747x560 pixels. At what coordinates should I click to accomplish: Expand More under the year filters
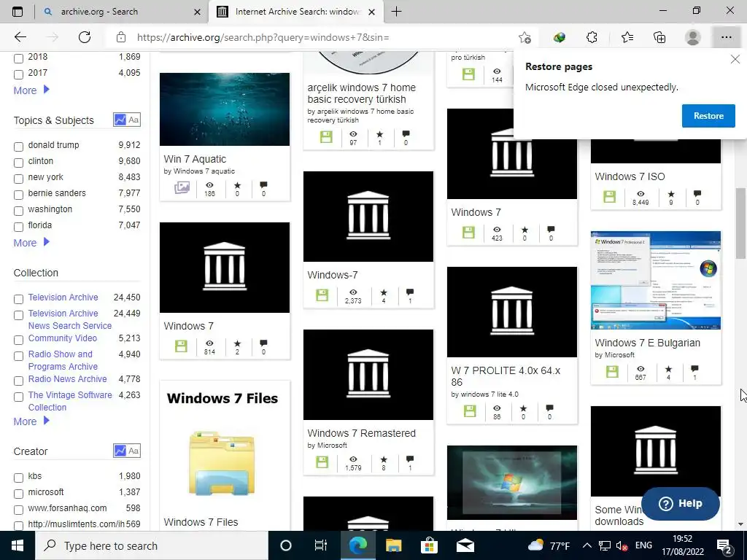pos(31,90)
